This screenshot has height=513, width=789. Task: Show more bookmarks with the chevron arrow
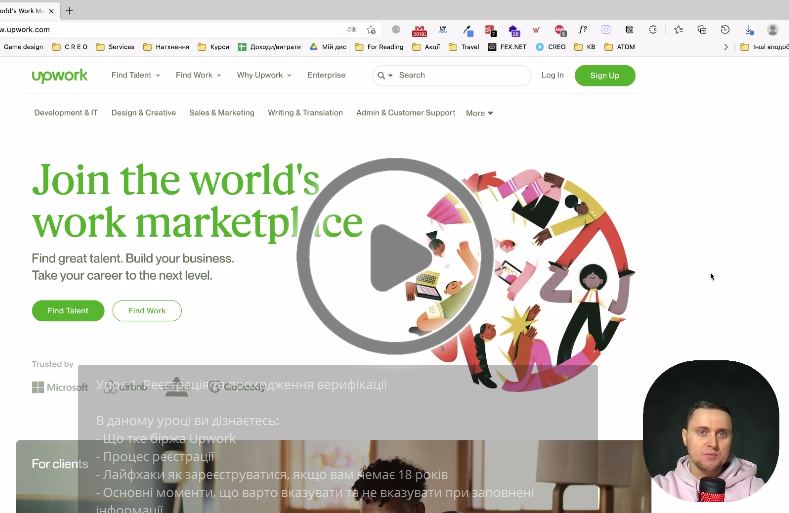[x=726, y=47]
